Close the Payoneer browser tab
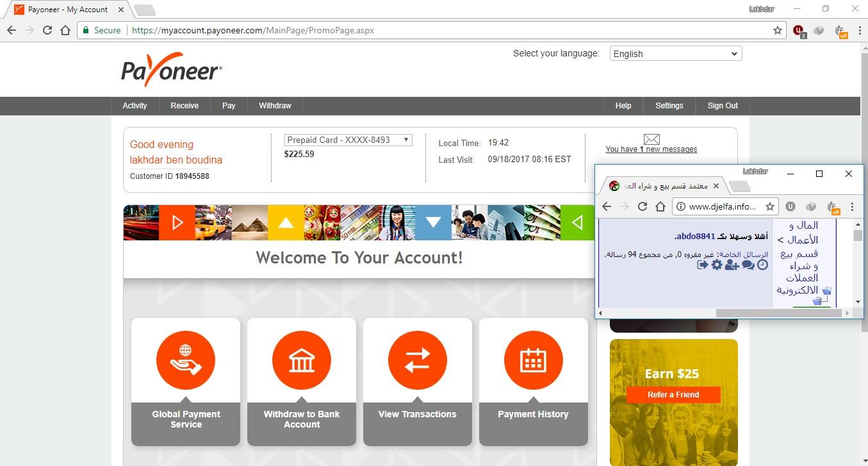868x466 pixels. point(119,10)
